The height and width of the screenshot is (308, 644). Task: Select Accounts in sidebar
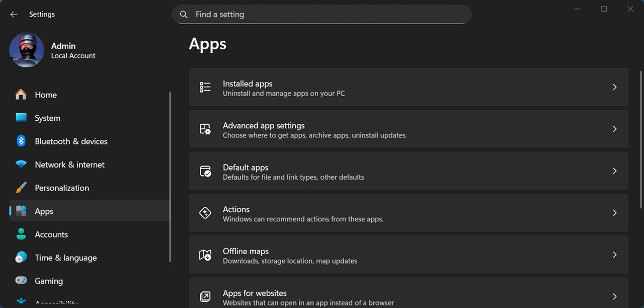pos(90,234)
